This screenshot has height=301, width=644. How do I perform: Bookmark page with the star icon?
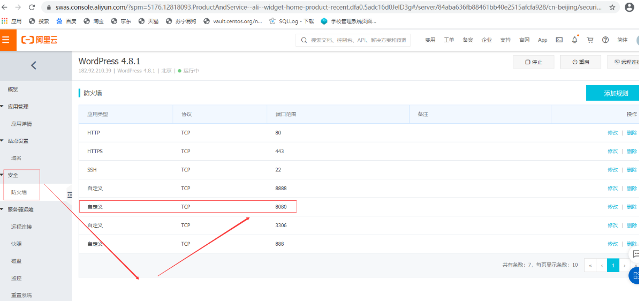click(x=612, y=7)
